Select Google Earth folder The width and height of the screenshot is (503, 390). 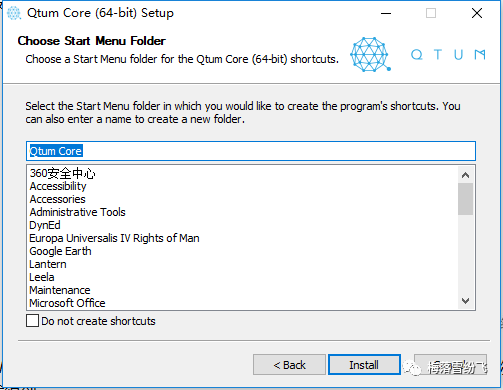click(x=60, y=251)
